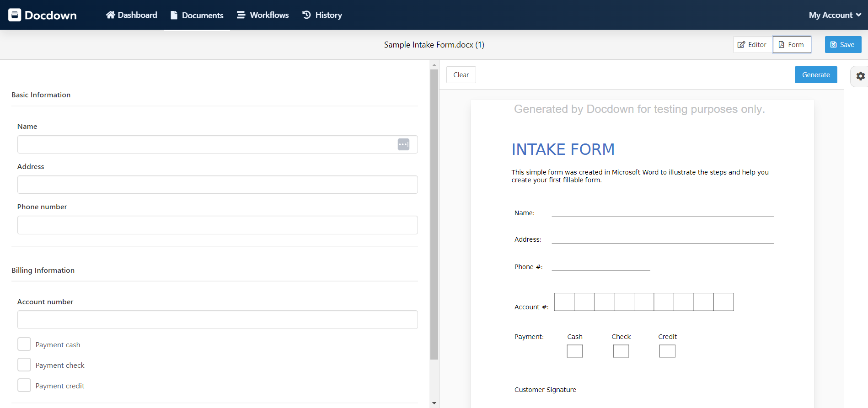
Task: Enable the Payment cash checkbox
Action: tap(24, 344)
